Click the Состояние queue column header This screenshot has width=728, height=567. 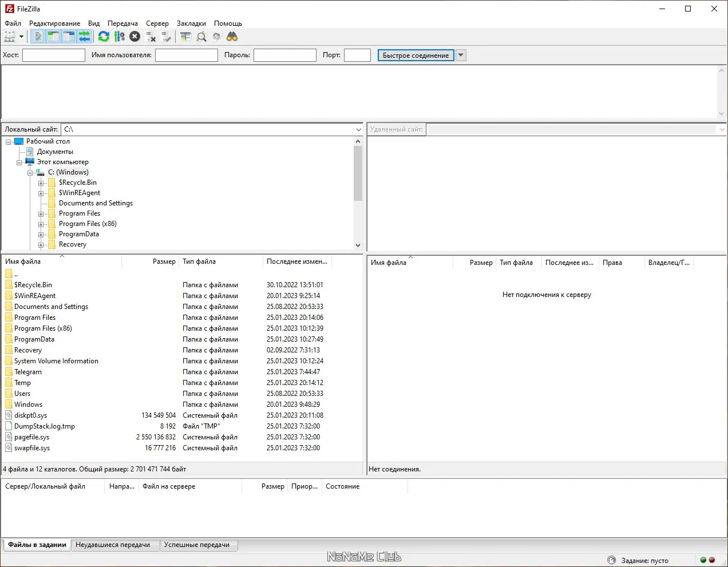(x=365, y=486)
